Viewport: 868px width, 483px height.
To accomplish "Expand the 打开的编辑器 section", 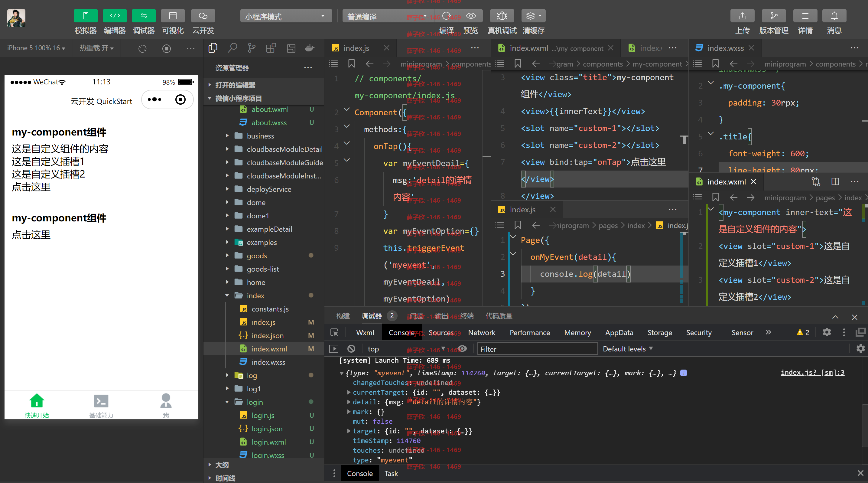I will (x=264, y=85).
